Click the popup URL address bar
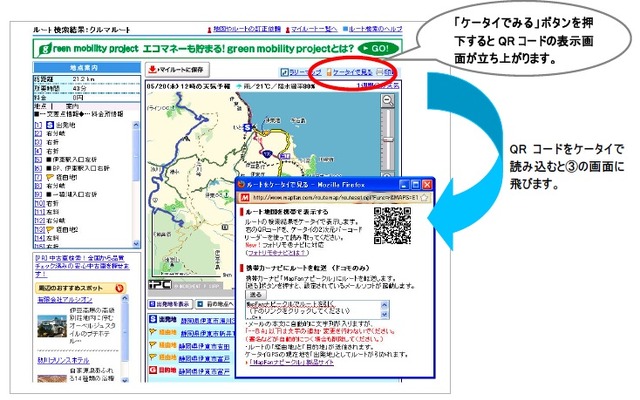Viewport: 640px width, 400px height. tap(335, 198)
